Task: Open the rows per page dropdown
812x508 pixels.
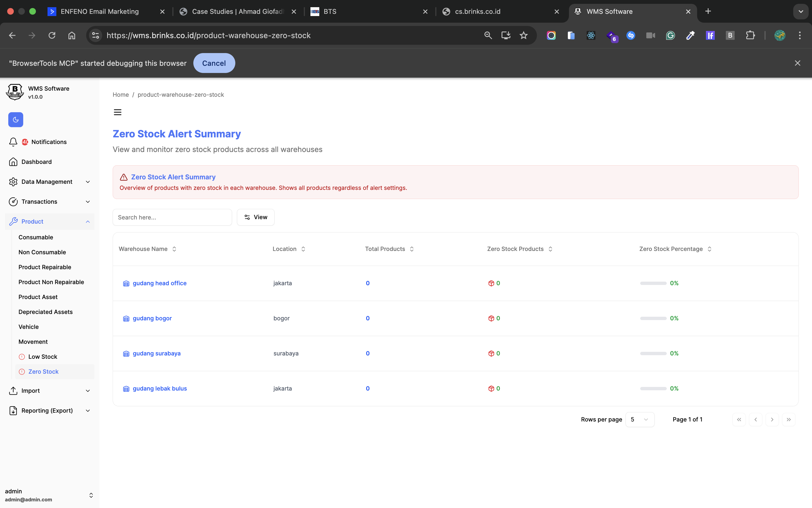Action: click(x=639, y=419)
